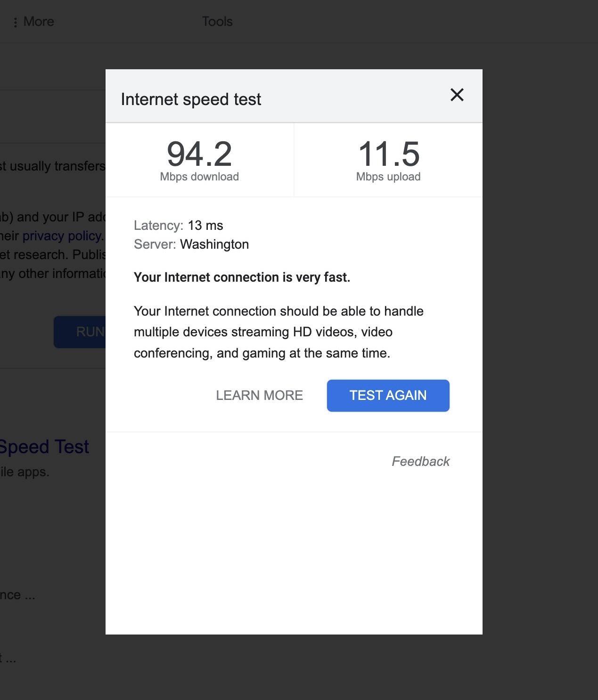The image size is (598, 700).
Task: Open the Speed Test search result title
Action: [44, 447]
